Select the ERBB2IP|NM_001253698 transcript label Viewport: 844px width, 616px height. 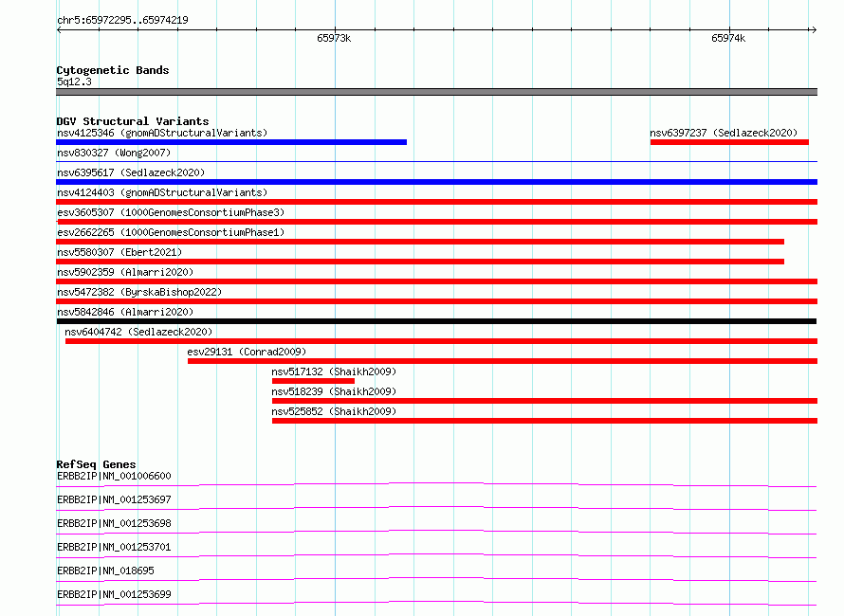114,523
